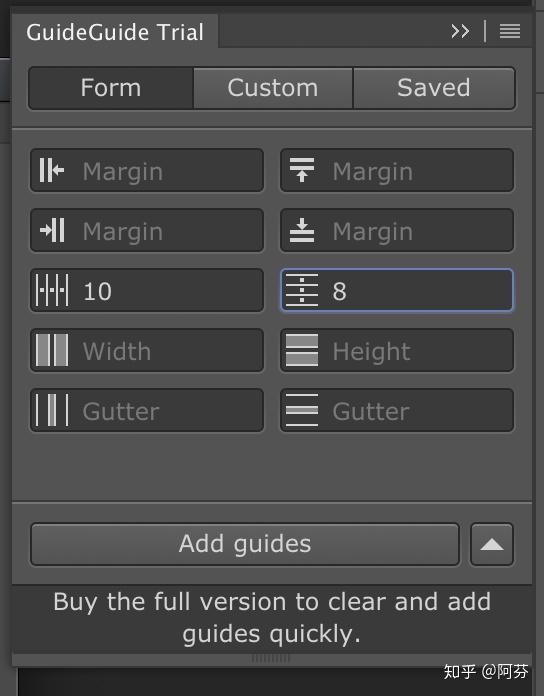Screen dimensions: 544x696
Task: Focus the columns field showing 10
Action: point(147,290)
